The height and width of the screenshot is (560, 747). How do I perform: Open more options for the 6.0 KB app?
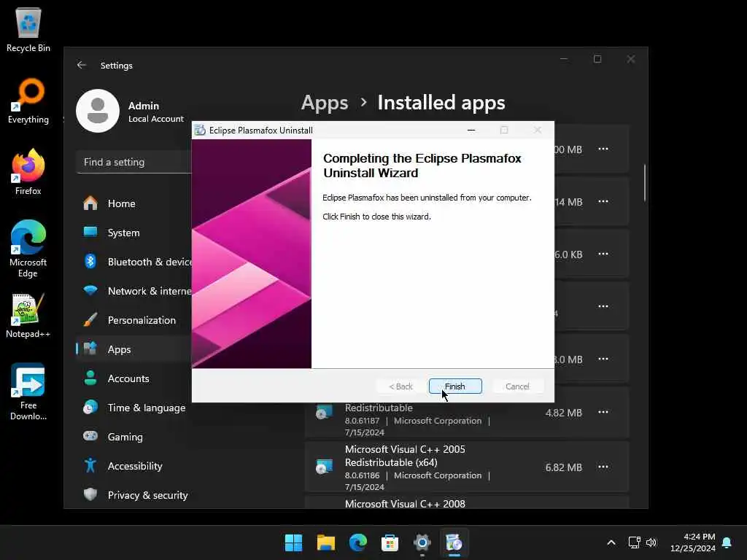click(603, 254)
